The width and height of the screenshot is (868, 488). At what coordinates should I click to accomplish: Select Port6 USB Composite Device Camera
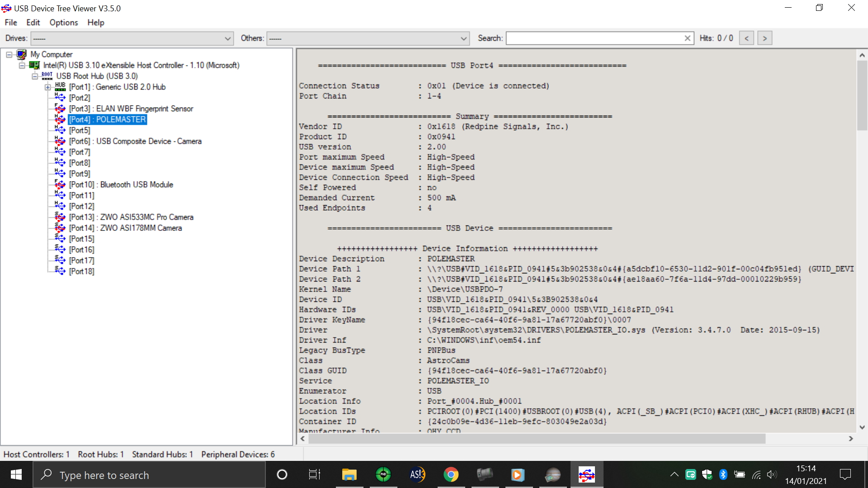click(x=135, y=141)
